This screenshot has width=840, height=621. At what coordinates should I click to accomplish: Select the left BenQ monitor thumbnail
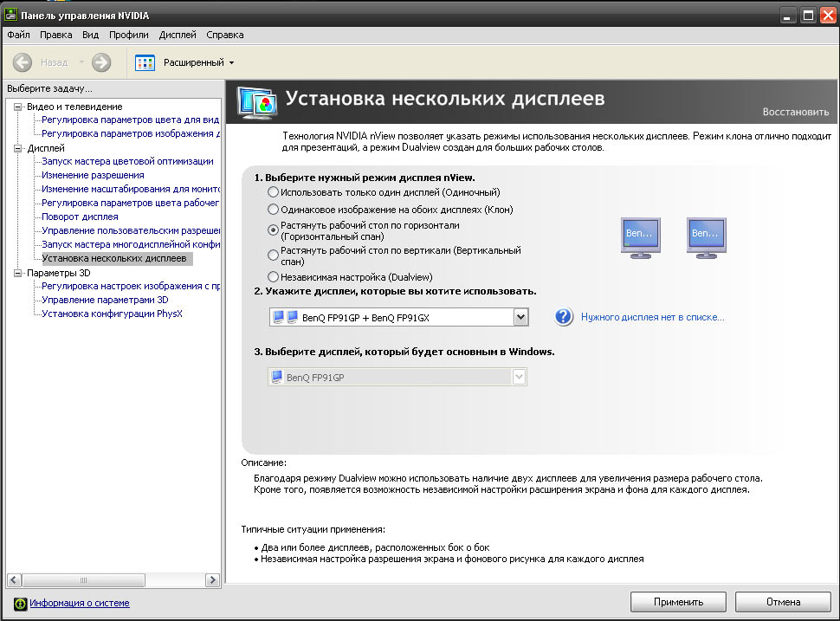tap(641, 238)
